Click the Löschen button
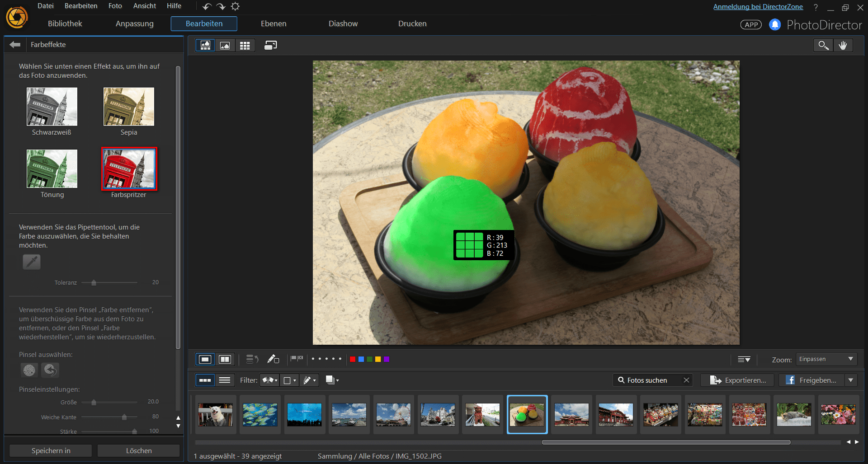868x464 pixels. [139, 450]
